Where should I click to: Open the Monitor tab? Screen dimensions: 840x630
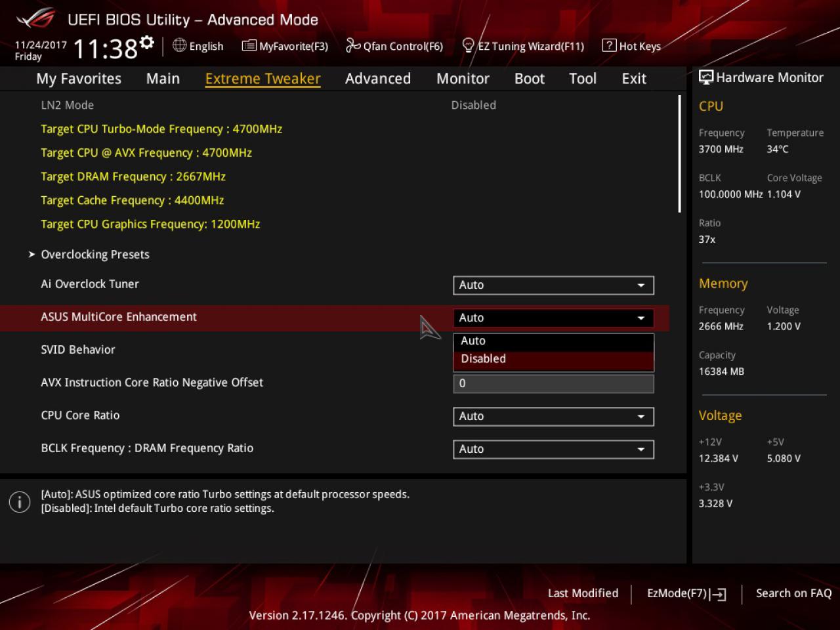[463, 79]
